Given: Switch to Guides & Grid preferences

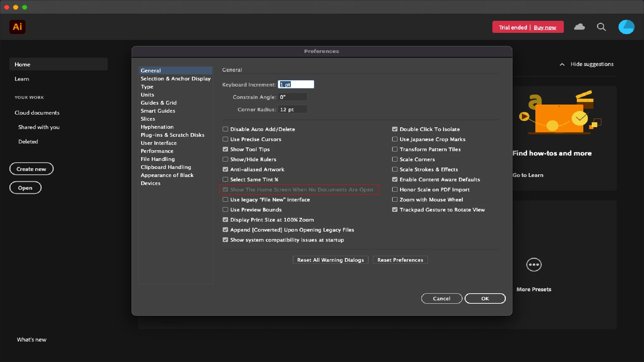Looking at the screenshot, I should point(159,103).
